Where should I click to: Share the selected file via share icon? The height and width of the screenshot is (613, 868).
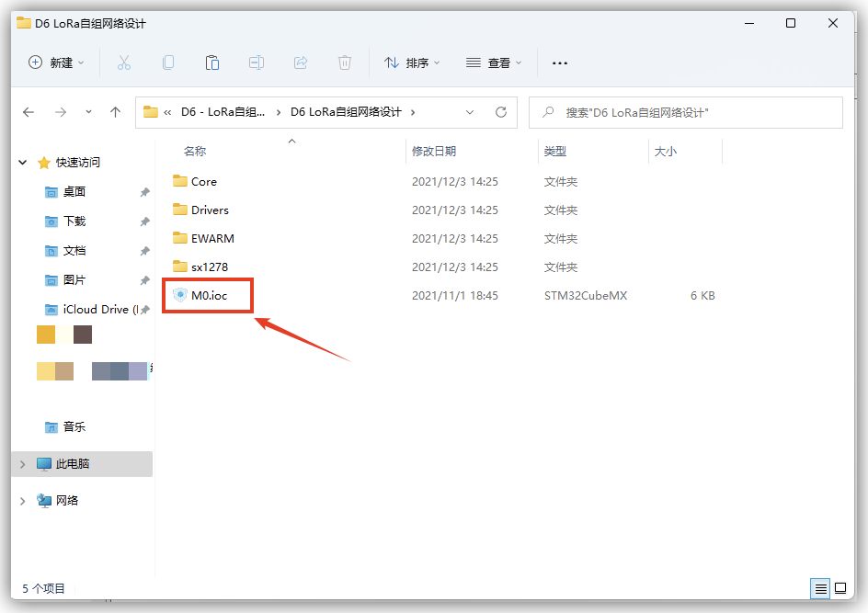301,63
